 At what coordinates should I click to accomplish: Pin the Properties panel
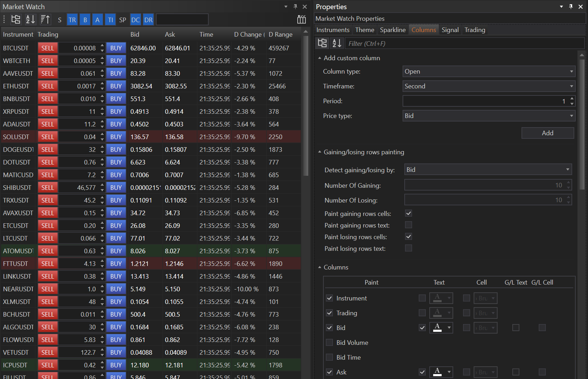(571, 7)
